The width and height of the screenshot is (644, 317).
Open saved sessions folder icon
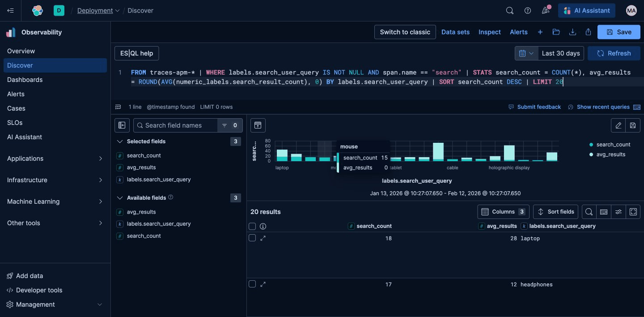tap(556, 32)
